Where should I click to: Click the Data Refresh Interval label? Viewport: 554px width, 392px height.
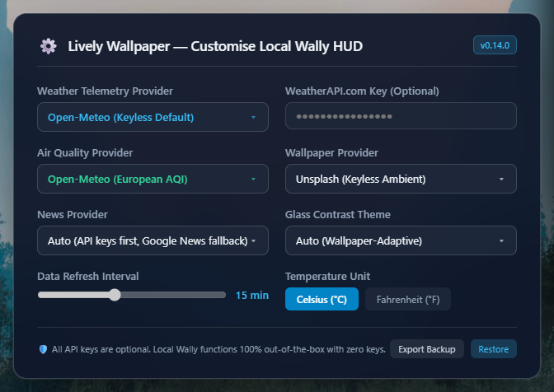[x=88, y=276]
